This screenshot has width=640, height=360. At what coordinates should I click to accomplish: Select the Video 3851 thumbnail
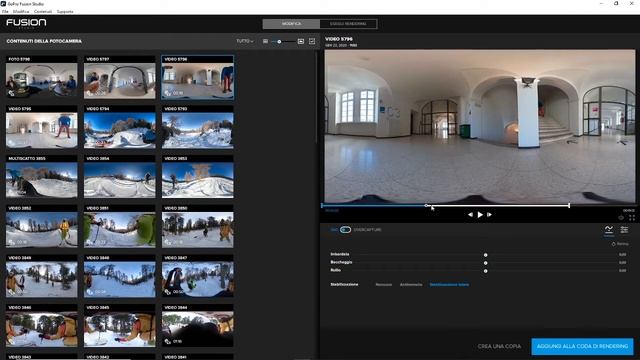(x=120, y=227)
